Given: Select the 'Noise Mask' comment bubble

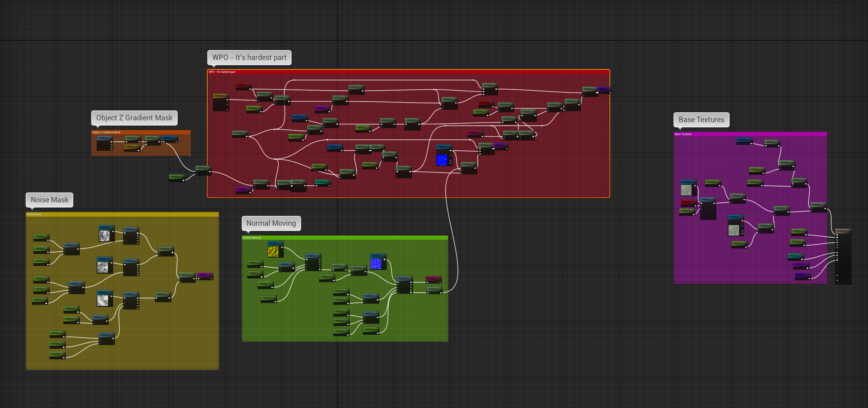Looking at the screenshot, I should (49, 200).
